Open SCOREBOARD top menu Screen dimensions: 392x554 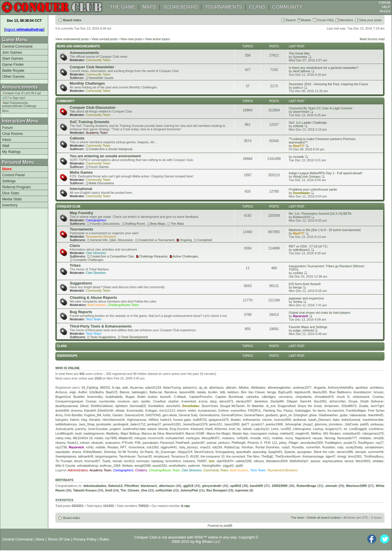180,7
